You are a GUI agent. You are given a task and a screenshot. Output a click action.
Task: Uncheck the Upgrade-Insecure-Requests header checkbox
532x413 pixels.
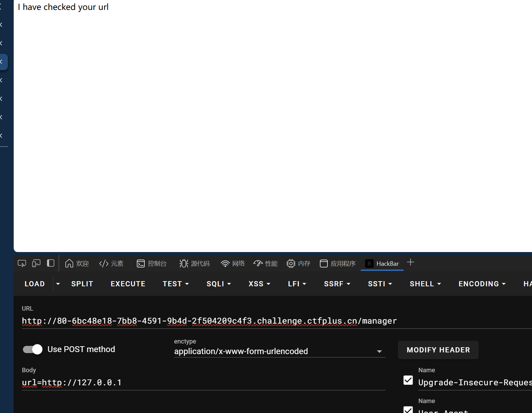pos(408,380)
